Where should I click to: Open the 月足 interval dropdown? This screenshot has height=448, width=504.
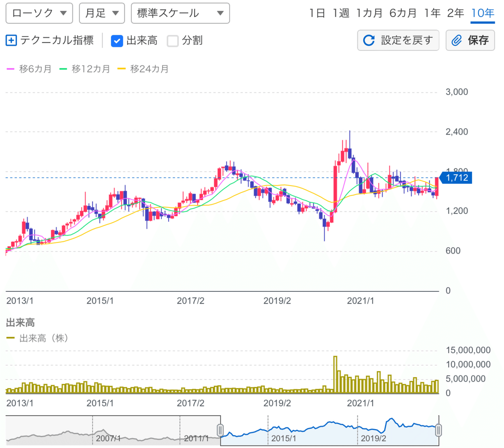pyautogui.click(x=102, y=13)
